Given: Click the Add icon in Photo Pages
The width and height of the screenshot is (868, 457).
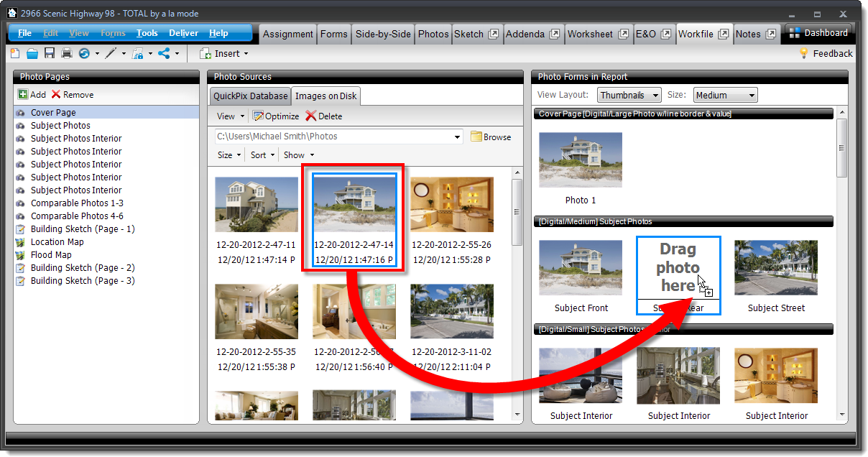Looking at the screenshot, I should 23,95.
